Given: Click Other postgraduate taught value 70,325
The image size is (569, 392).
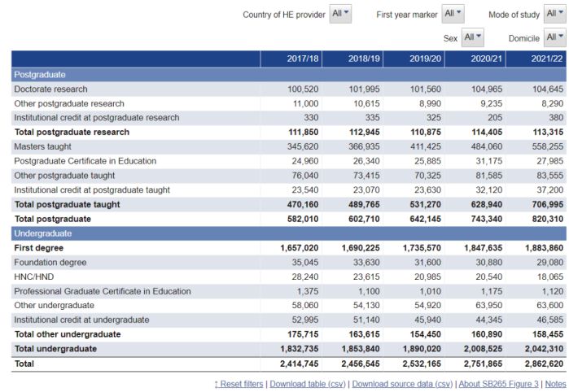Looking at the screenshot, I should (428, 176).
